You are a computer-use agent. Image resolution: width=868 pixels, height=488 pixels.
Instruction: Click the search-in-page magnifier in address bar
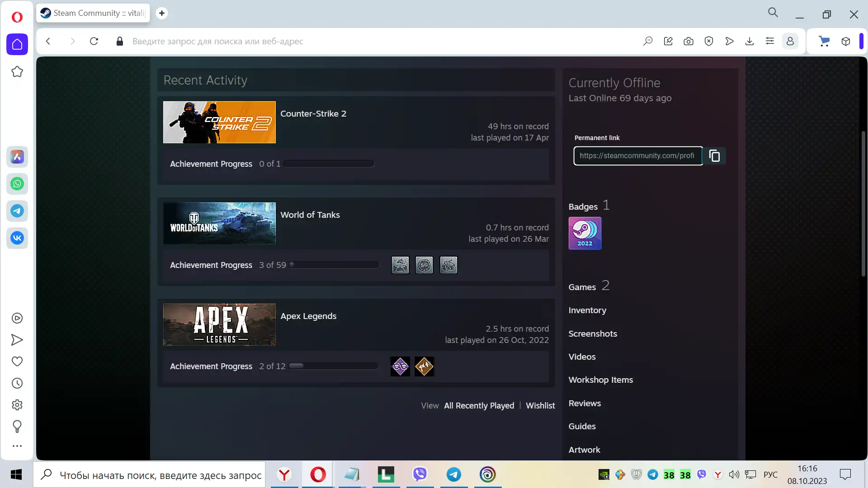[x=648, y=41]
